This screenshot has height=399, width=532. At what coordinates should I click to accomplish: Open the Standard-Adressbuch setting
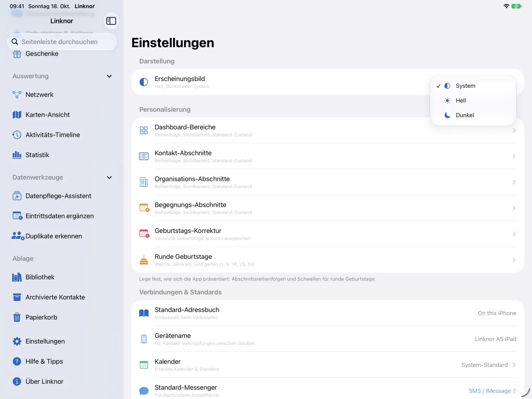point(328,313)
